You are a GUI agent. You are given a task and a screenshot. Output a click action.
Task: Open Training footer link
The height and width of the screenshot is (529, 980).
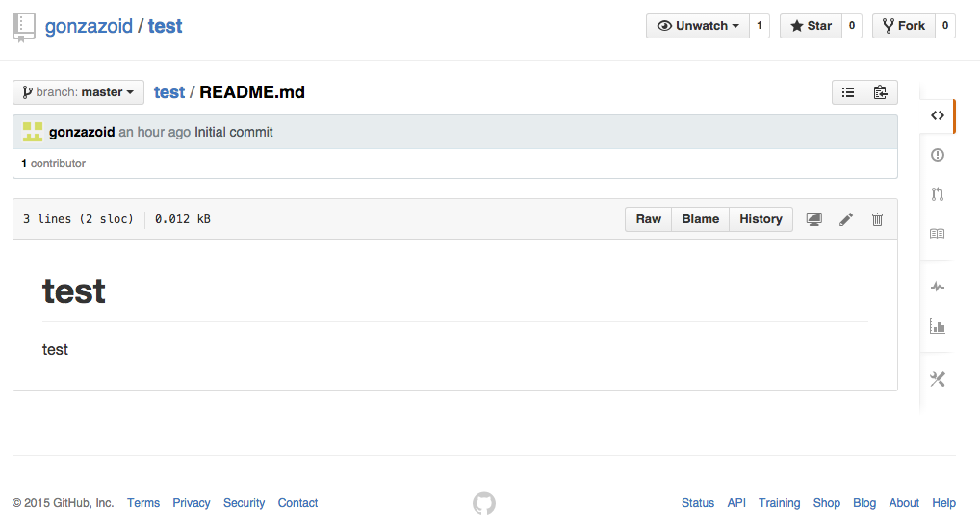coord(779,503)
